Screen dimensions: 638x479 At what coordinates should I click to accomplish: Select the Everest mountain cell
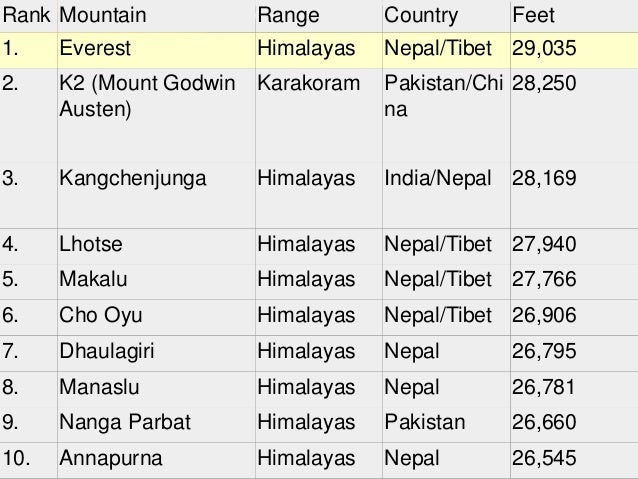click(x=156, y=50)
